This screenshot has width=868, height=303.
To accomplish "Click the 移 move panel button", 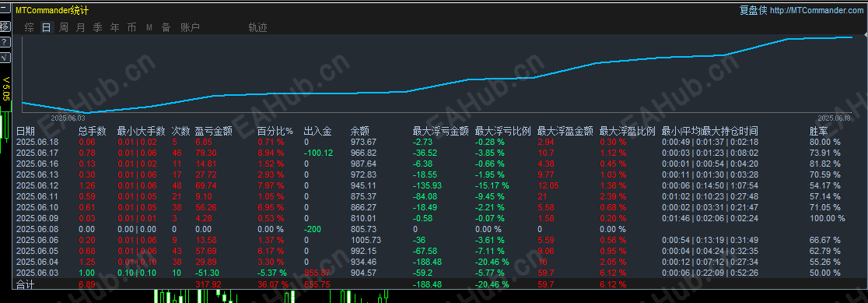I will (4, 26).
